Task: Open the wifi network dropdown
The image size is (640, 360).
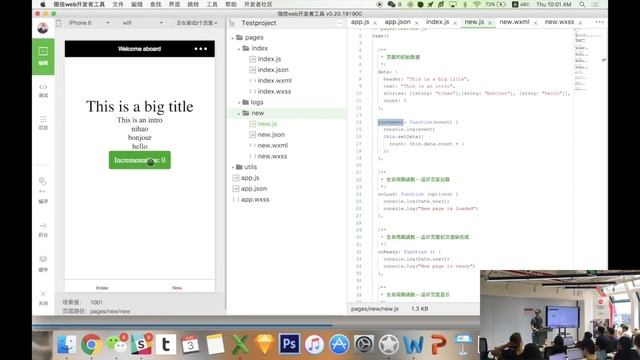Action: pyautogui.click(x=142, y=23)
